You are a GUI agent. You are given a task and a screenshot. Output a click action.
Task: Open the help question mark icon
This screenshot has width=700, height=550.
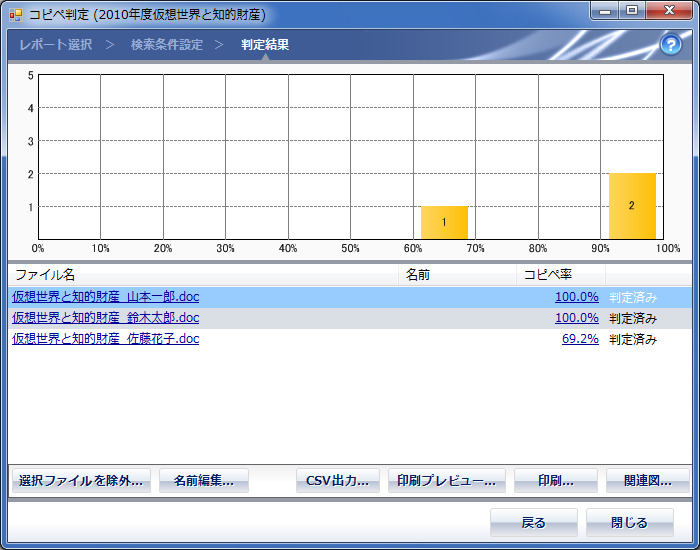tap(671, 45)
